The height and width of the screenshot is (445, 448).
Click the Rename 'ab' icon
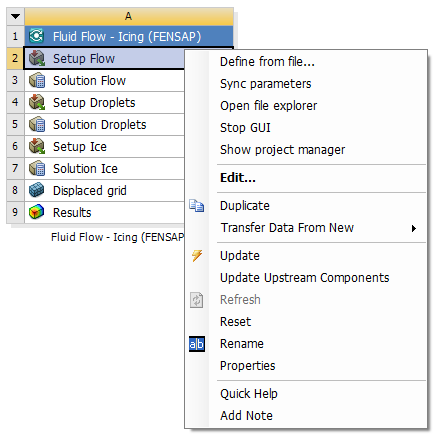[197, 344]
